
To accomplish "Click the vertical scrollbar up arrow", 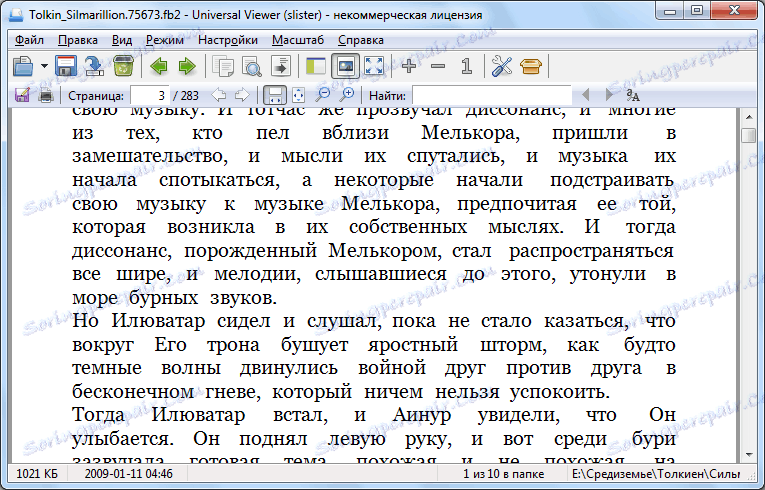I will point(749,117).
